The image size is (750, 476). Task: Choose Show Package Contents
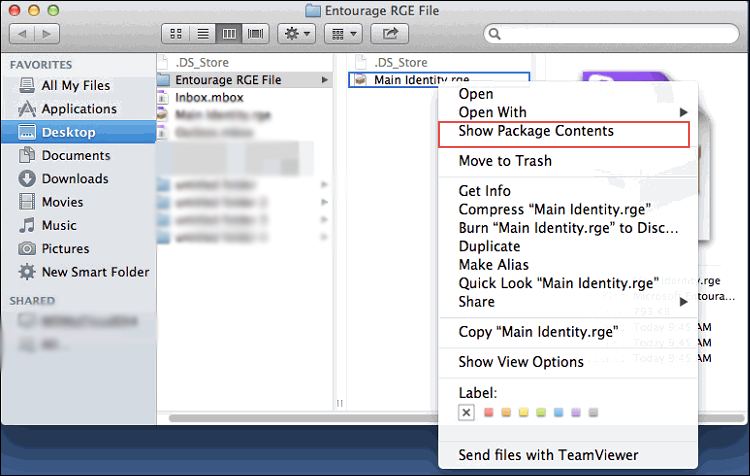click(x=536, y=131)
